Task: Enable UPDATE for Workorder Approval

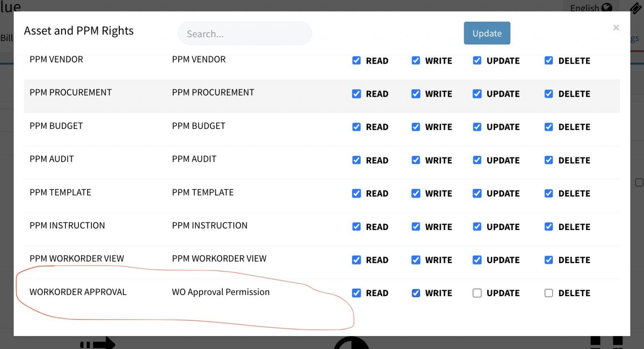Action: pos(477,293)
